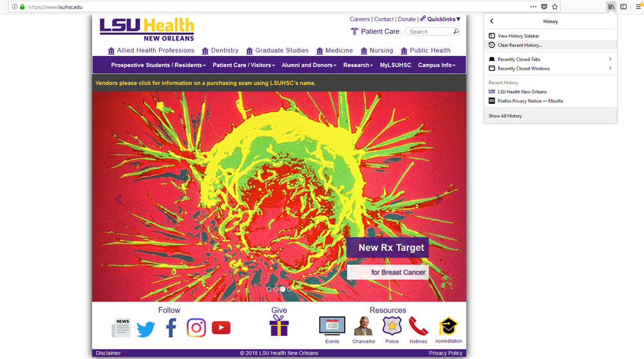Viewport: 644px width, 359px height.
Task: Toggle the sidebar view toolbar button
Action: click(x=623, y=6)
